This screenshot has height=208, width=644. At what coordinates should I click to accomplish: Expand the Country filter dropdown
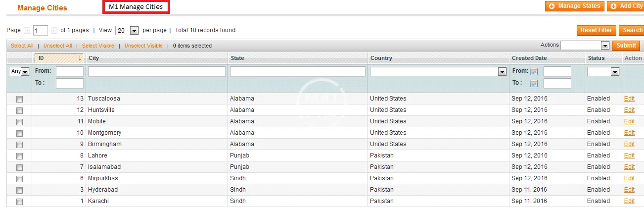point(503,72)
